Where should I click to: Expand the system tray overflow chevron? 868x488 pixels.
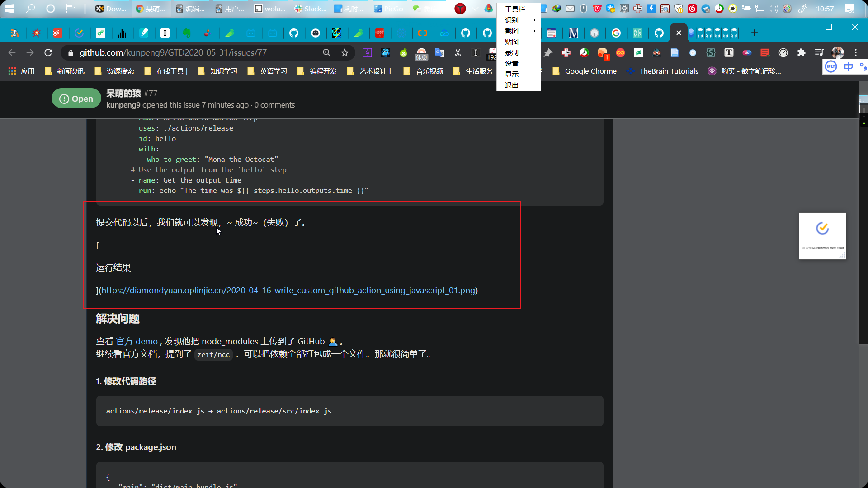click(x=475, y=9)
